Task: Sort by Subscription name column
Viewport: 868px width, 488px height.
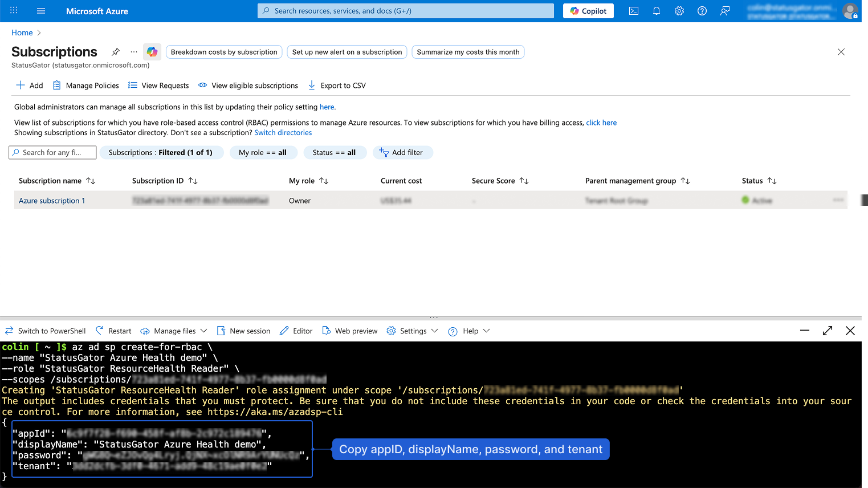Action: click(57, 181)
